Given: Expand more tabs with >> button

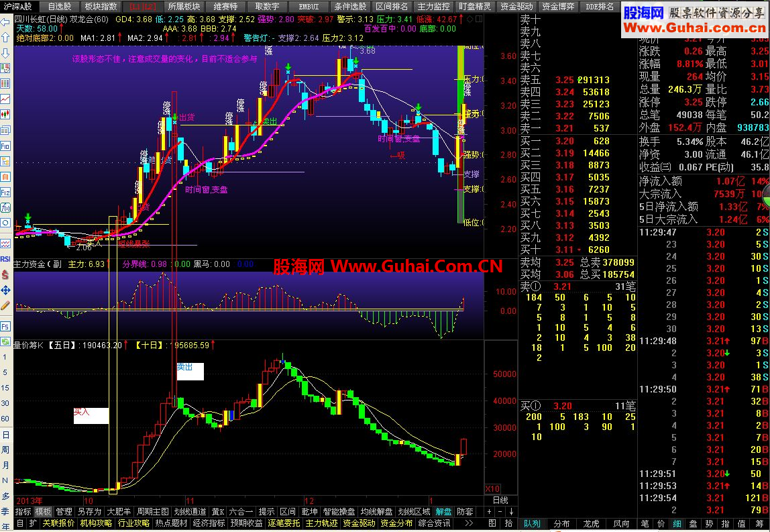Looking at the screenshot, I should (468, 523).
